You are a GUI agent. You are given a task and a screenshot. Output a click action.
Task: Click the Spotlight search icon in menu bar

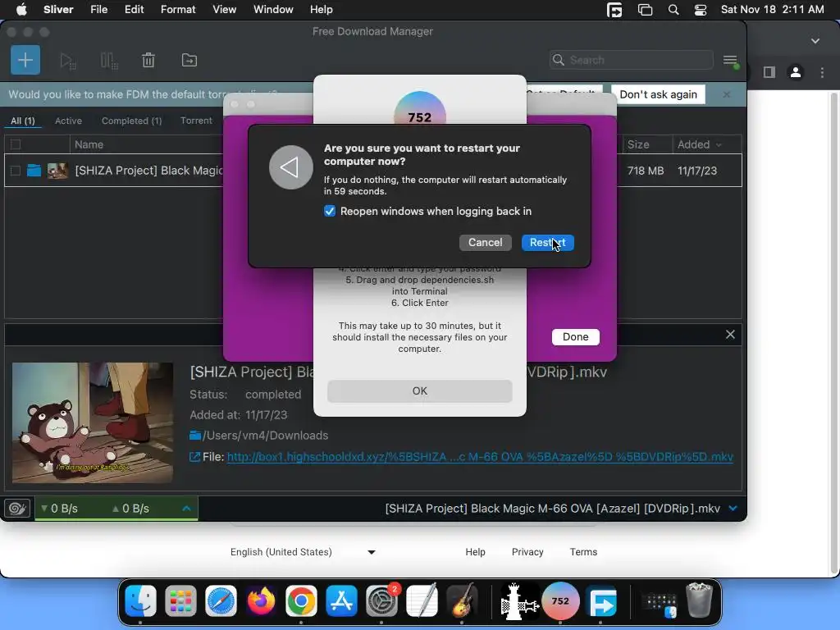(673, 10)
